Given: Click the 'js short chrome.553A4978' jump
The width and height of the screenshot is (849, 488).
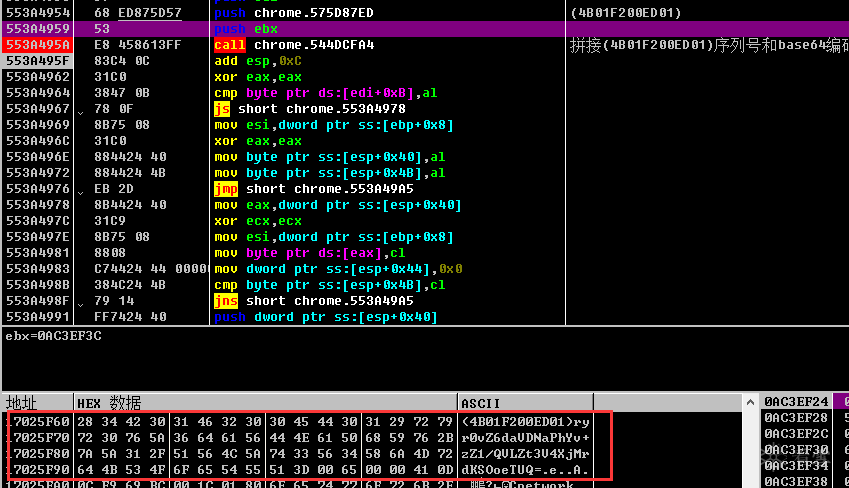Looking at the screenshot, I should coord(310,109).
